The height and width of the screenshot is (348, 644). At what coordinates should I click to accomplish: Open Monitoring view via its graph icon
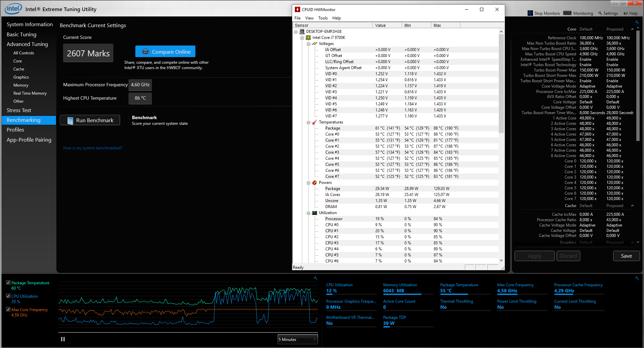point(567,13)
